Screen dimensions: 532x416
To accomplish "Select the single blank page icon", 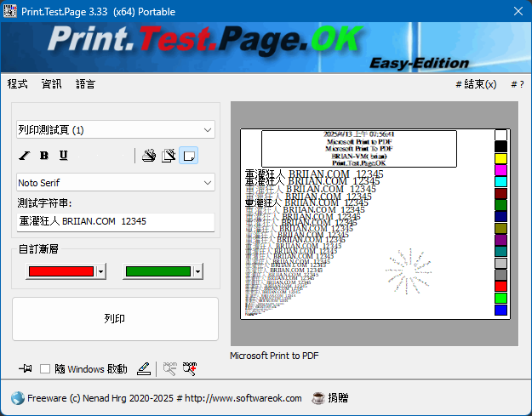I will click(188, 155).
